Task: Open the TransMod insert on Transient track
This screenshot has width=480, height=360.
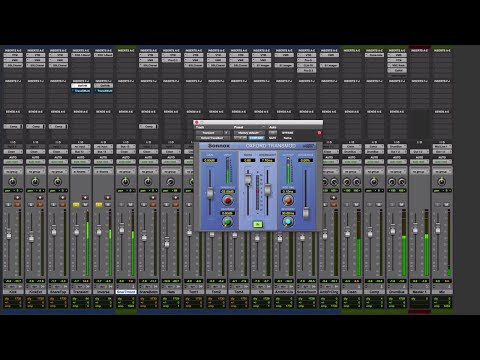Action: coord(81,91)
